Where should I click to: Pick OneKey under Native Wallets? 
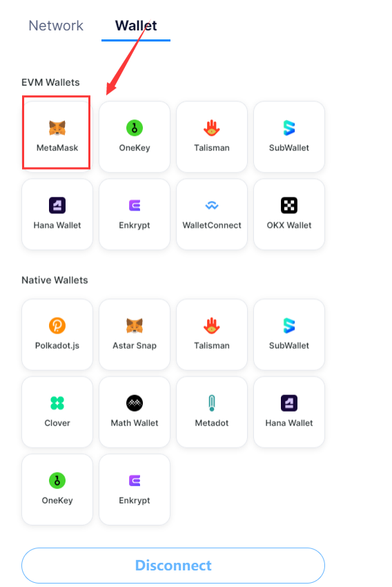(x=57, y=490)
